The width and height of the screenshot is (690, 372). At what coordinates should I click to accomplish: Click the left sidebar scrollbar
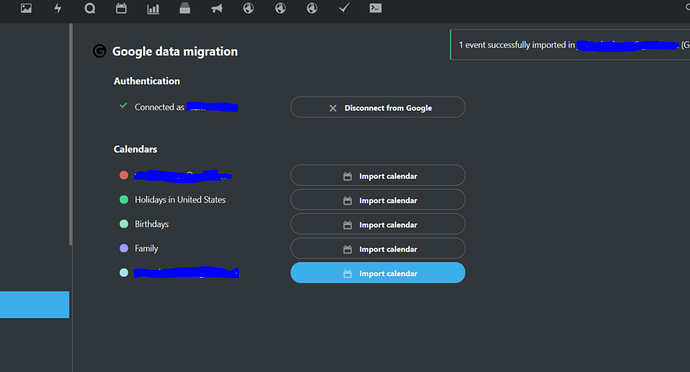click(71, 134)
